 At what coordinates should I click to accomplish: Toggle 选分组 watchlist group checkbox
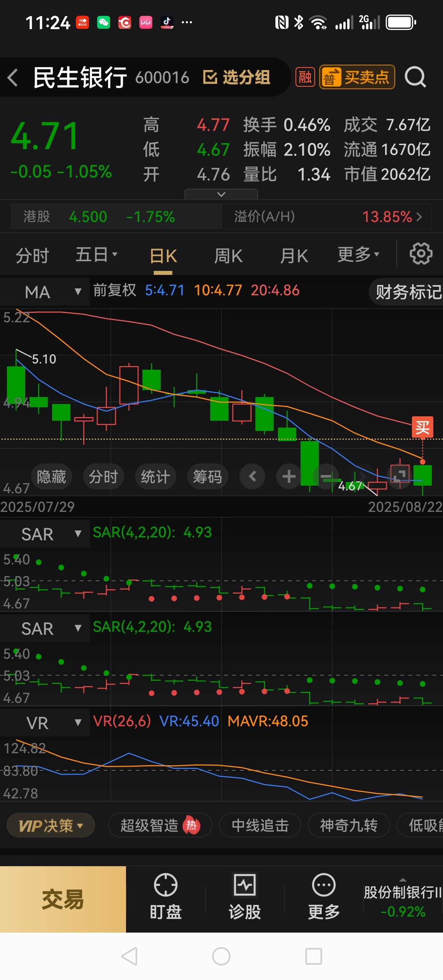[236, 78]
